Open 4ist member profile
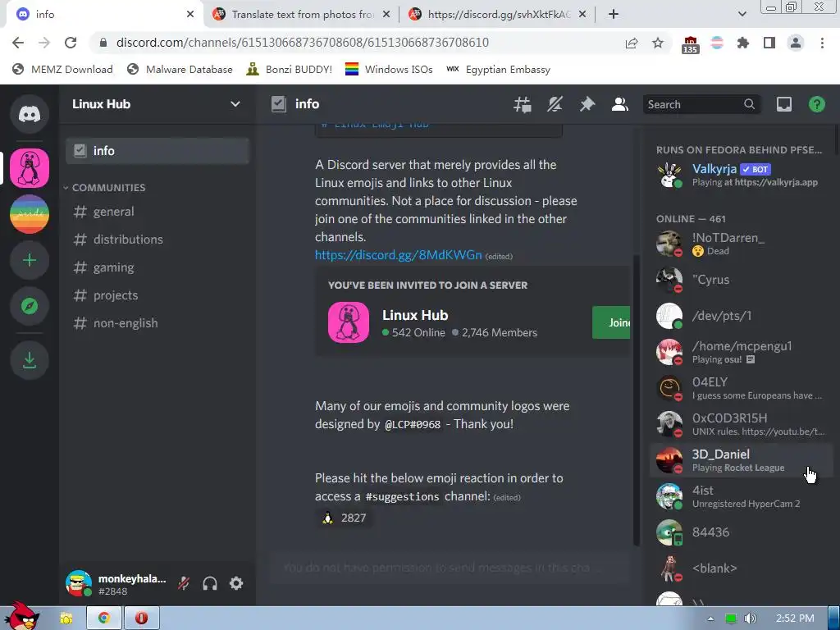This screenshot has height=630, width=840. click(x=741, y=496)
